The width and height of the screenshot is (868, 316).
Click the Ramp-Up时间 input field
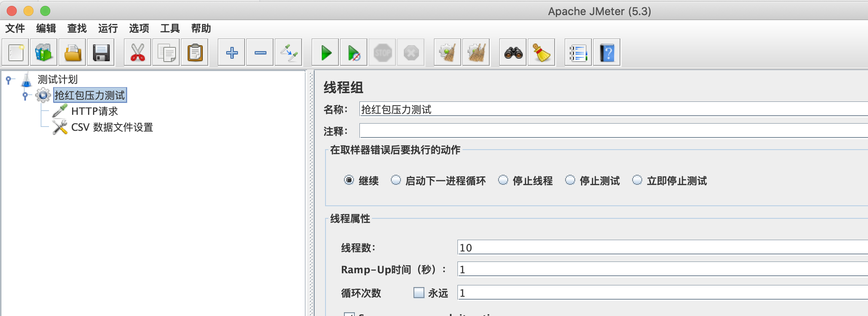click(x=663, y=269)
